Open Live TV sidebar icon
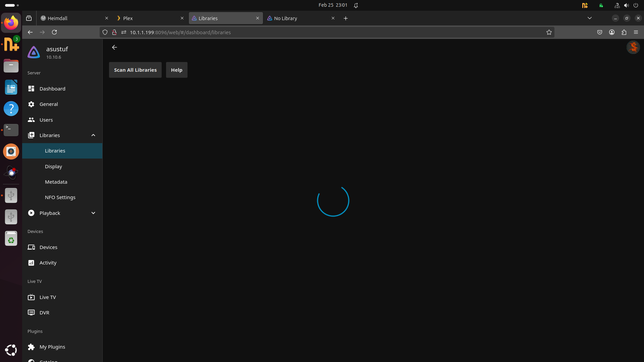The height and width of the screenshot is (362, 644). [31, 297]
